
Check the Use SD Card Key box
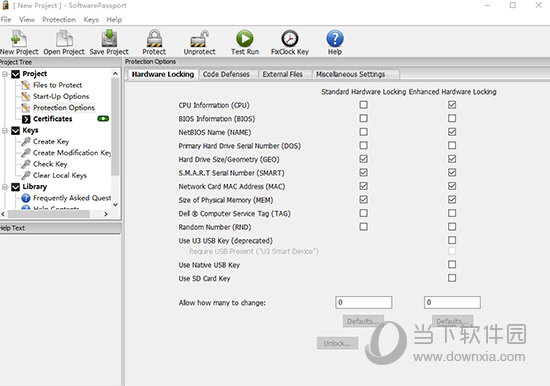pos(452,278)
